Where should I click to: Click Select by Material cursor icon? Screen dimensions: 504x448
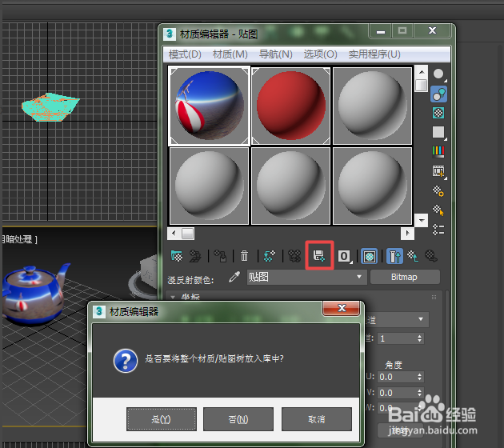pyautogui.click(x=438, y=210)
